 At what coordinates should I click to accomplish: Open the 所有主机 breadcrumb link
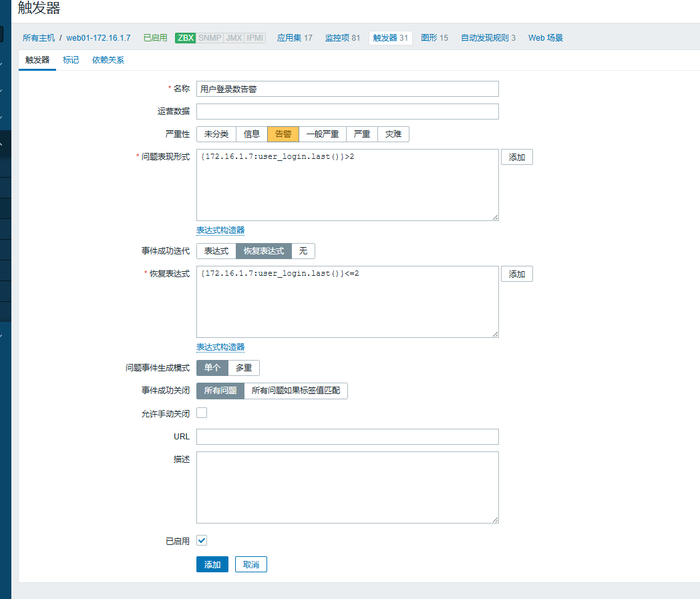click(x=38, y=38)
